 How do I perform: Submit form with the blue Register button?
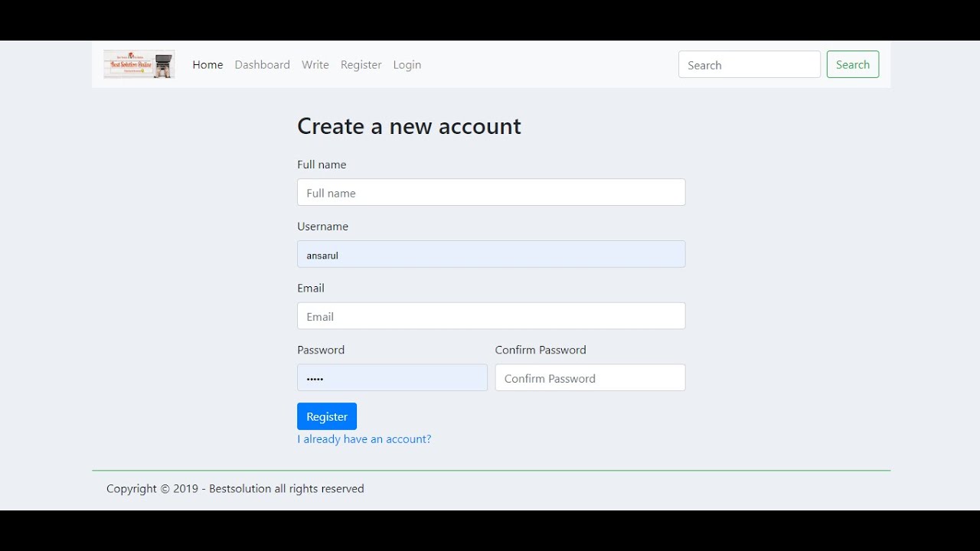[x=326, y=416]
